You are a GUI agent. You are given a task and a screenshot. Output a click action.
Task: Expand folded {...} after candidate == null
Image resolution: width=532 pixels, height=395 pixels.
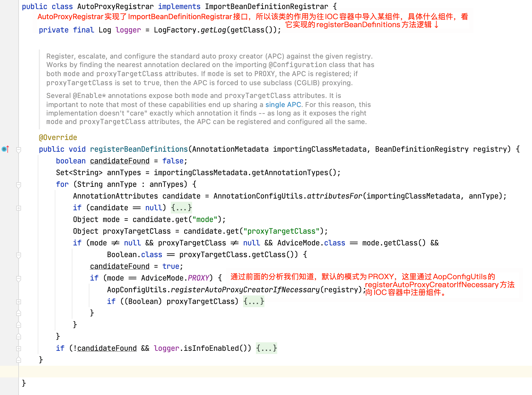pos(181,208)
